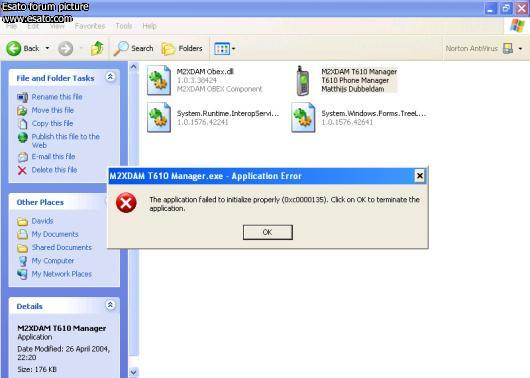Screen dimensions: 530x378
Task: Click the Rename this file icon
Action: 22,97
